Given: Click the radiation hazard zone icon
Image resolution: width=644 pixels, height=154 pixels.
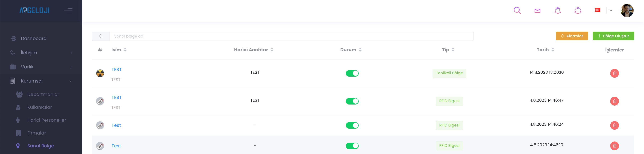Looking at the screenshot, I should click(100, 73).
